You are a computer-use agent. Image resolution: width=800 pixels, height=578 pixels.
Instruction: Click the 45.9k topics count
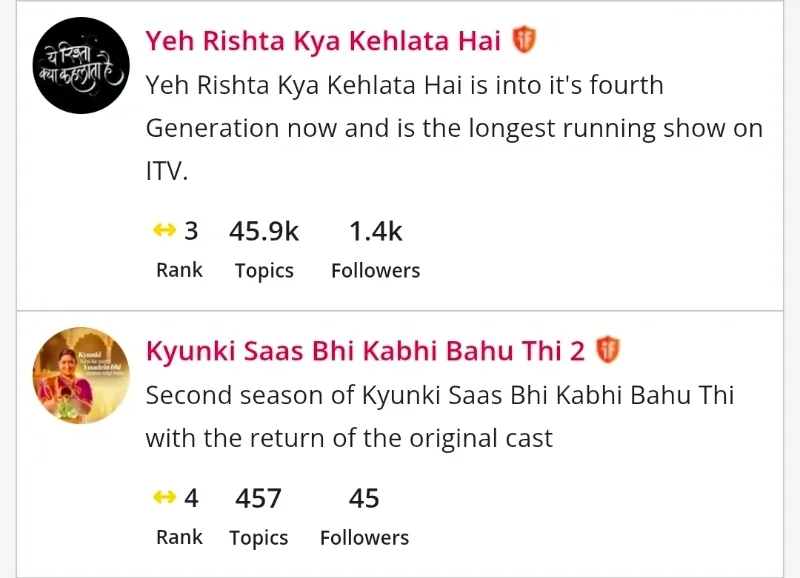pos(264,232)
